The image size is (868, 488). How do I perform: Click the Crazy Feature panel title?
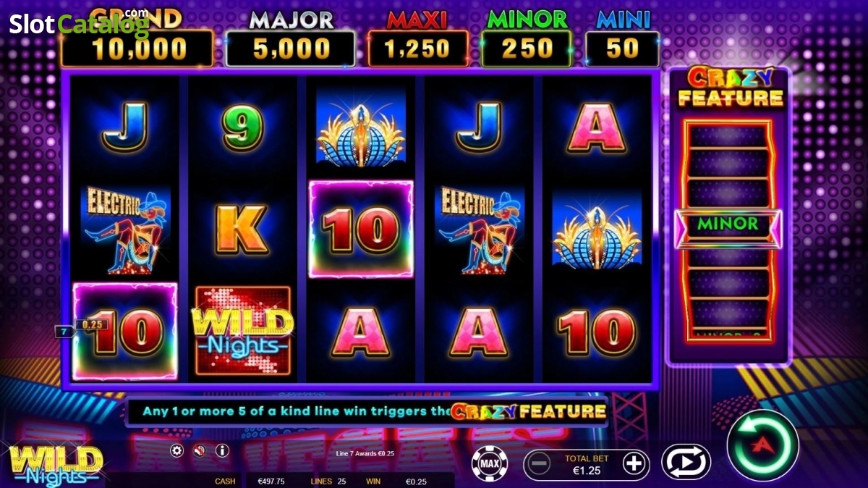click(731, 88)
